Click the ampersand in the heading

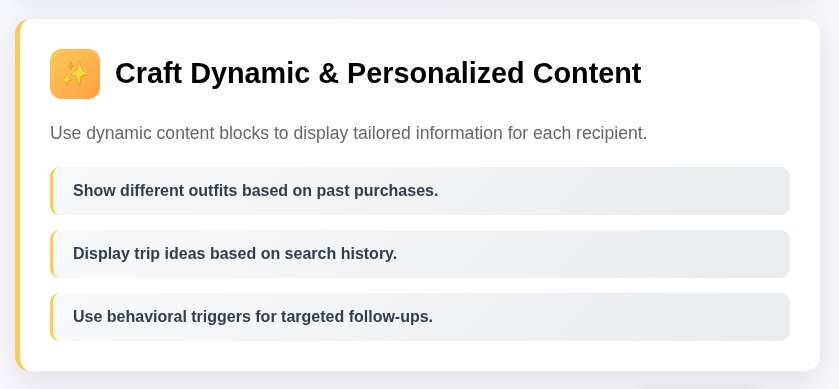(329, 73)
